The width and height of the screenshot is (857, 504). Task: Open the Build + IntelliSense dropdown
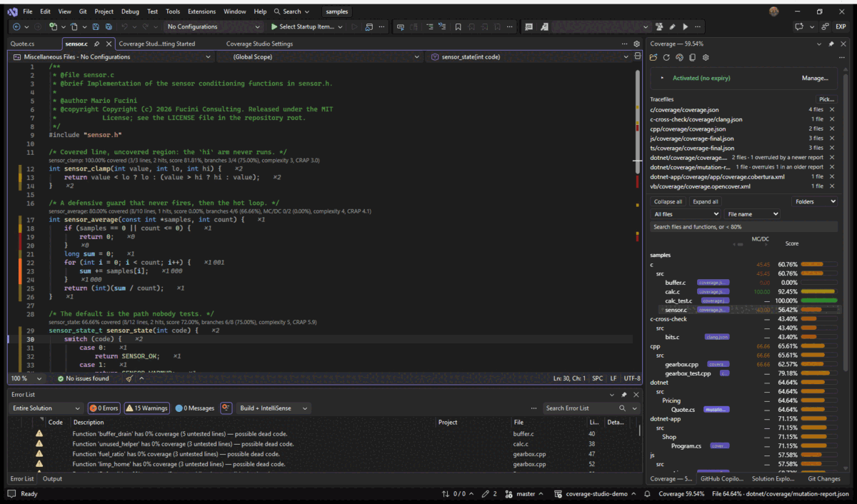[274, 408]
